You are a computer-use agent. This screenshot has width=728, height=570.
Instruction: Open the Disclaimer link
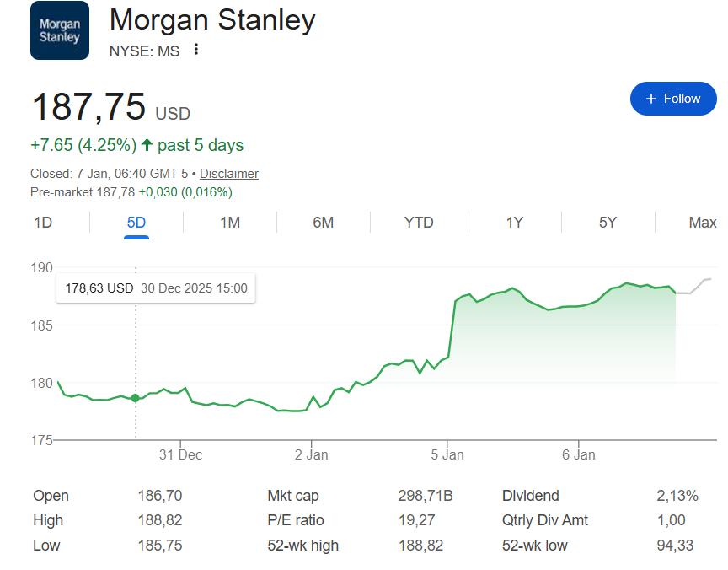228,174
